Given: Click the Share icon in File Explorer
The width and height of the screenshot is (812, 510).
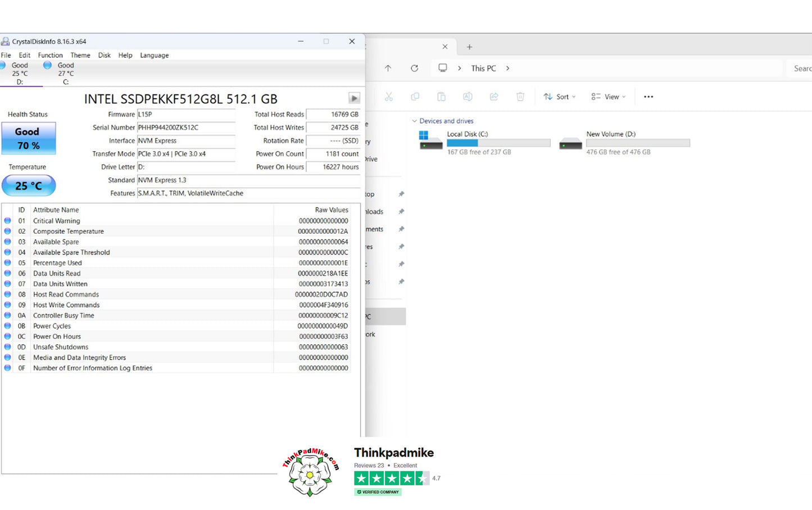Looking at the screenshot, I should click(x=494, y=97).
